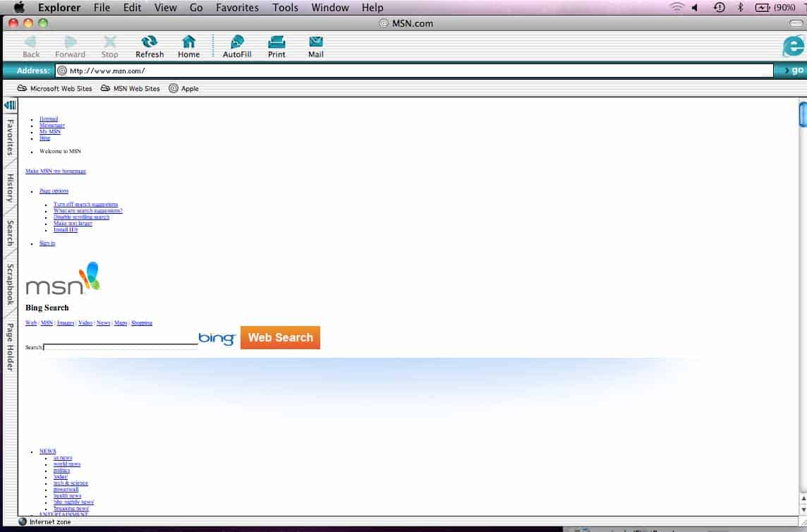Open the Favorites menu
This screenshot has width=807, height=532.
point(237,8)
